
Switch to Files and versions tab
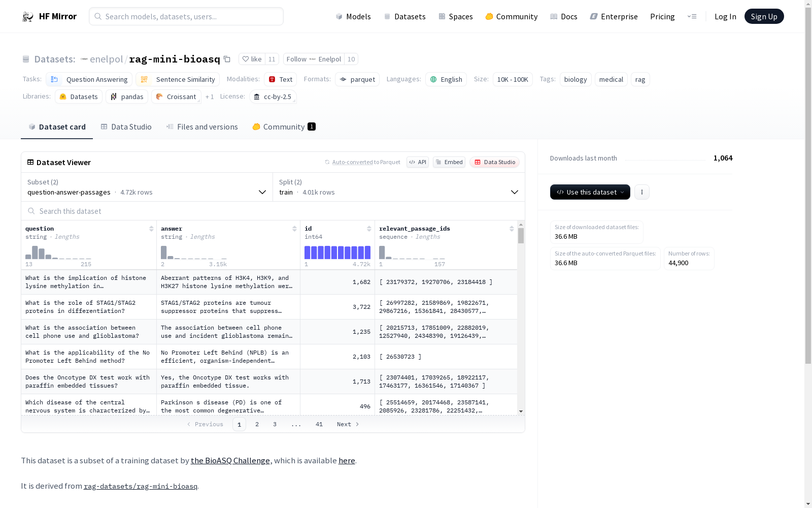[202, 126]
